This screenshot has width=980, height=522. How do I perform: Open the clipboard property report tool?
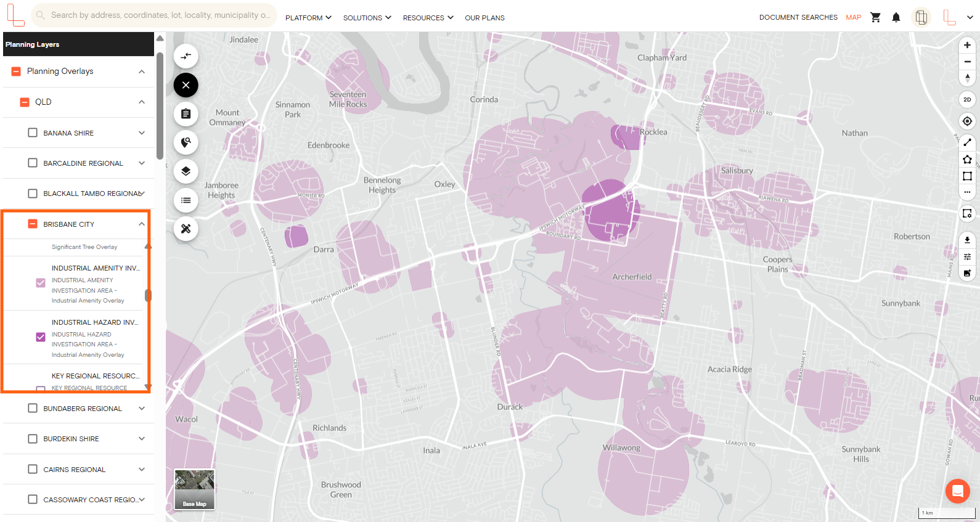[x=186, y=113]
